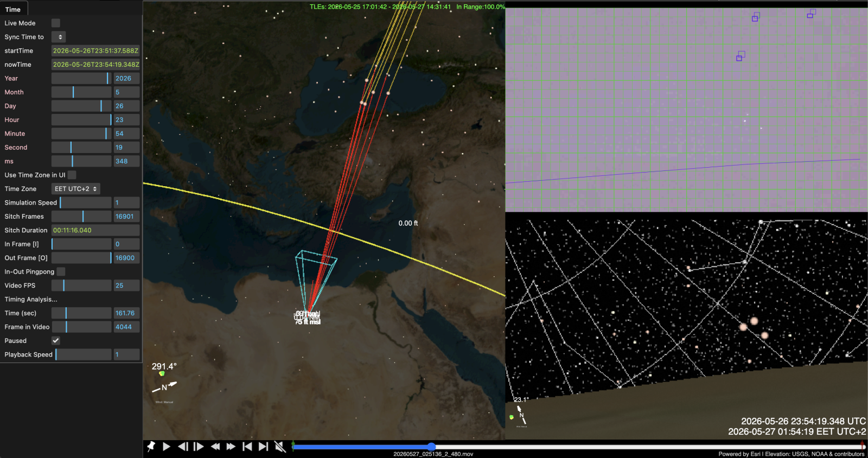Image resolution: width=868 pixels, height=458 pixels.
Task: Jump to the first frame
Action: click(247, 446)
